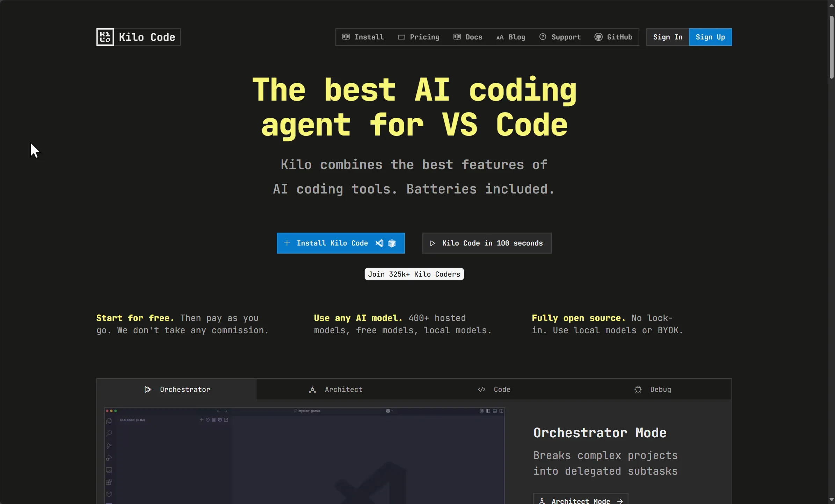The width and height of the screenshot is (835, 504).
Task: Toggle secondary sidebar icon in demo title bar
Action: [x=501, y=411]
